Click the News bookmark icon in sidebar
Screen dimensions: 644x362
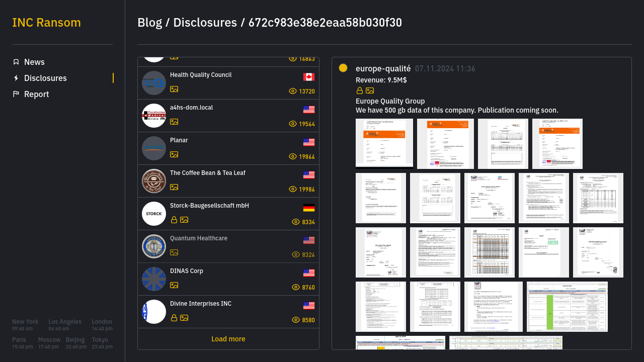tap(16, 62)
